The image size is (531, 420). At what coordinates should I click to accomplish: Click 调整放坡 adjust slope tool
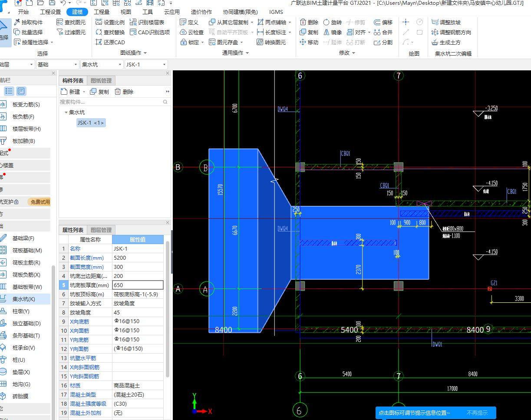point(446,22)
